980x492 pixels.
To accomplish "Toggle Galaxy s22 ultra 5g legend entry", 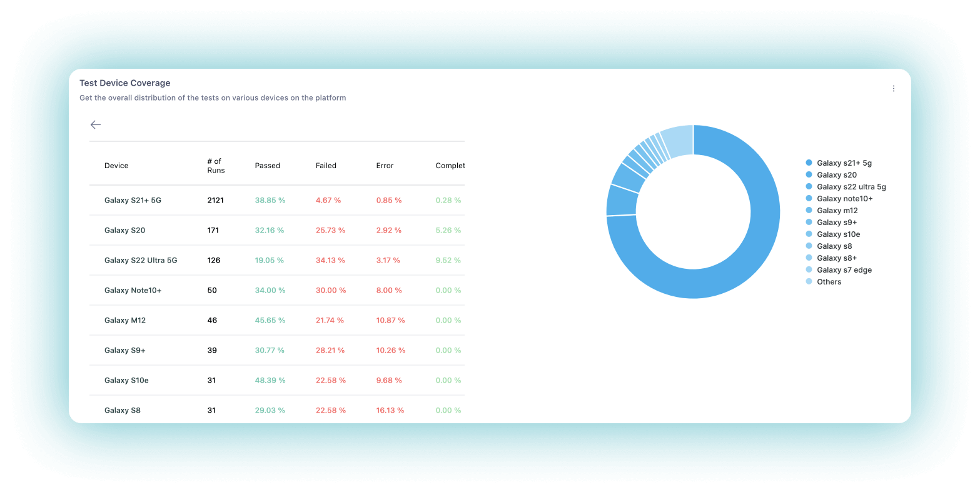I will (846, 187).
